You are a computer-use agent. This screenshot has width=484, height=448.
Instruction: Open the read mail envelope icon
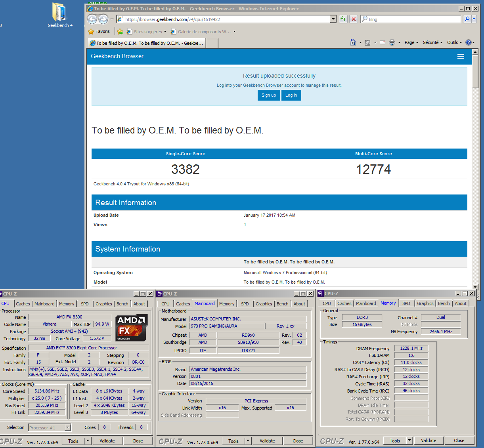click(x=383, y=42)
